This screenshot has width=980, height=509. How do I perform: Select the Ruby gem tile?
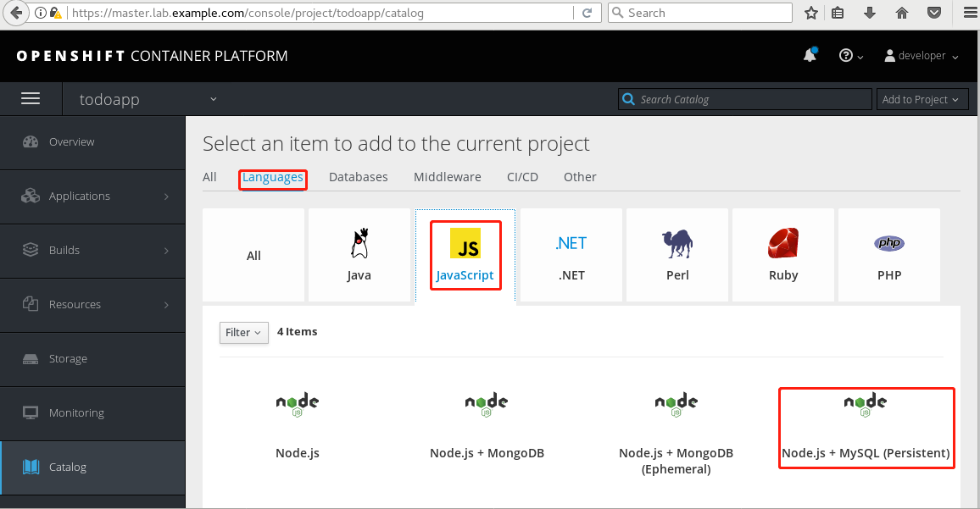click(783, 256)
